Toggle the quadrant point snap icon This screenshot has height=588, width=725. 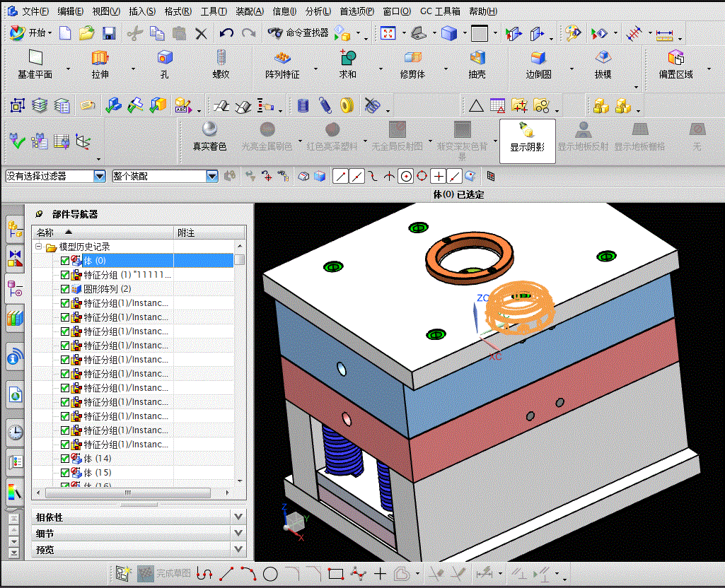[x=422, y=176]
